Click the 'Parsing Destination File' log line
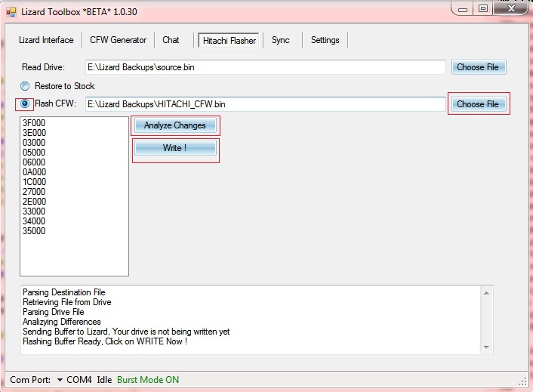This screenshot has width=533, height=392. (x=64, y=292)
